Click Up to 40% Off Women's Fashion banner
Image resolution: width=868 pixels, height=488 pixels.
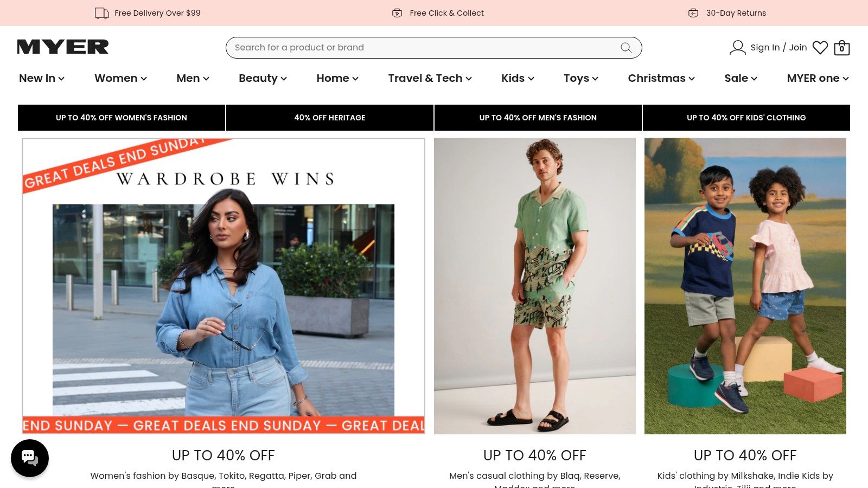122,118
